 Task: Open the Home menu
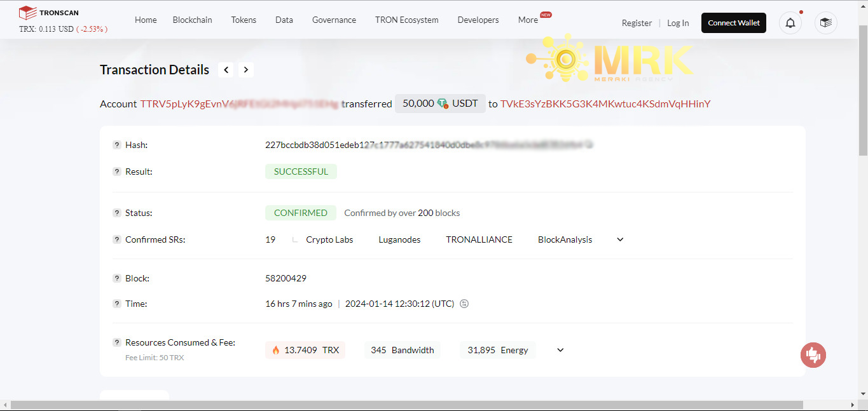146,20
